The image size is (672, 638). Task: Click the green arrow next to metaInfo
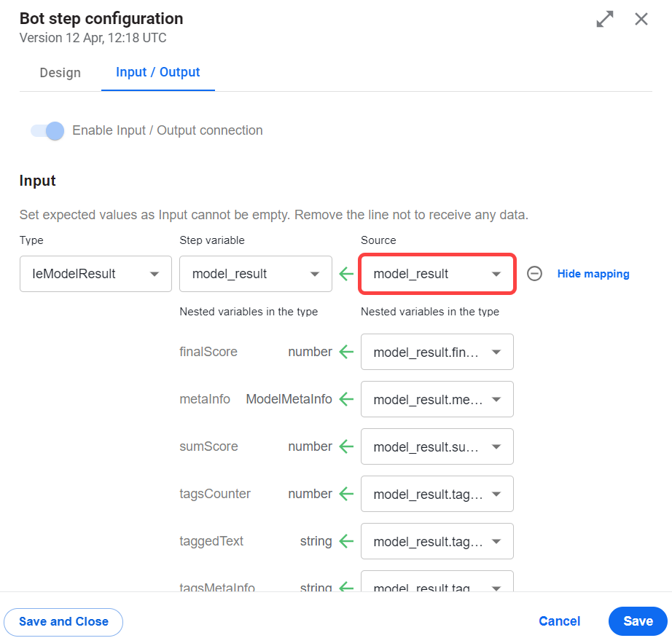tap(346, 399)
